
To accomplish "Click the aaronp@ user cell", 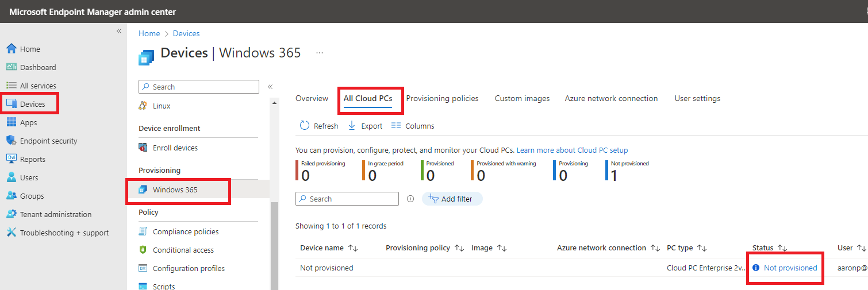I will [852, 268].
